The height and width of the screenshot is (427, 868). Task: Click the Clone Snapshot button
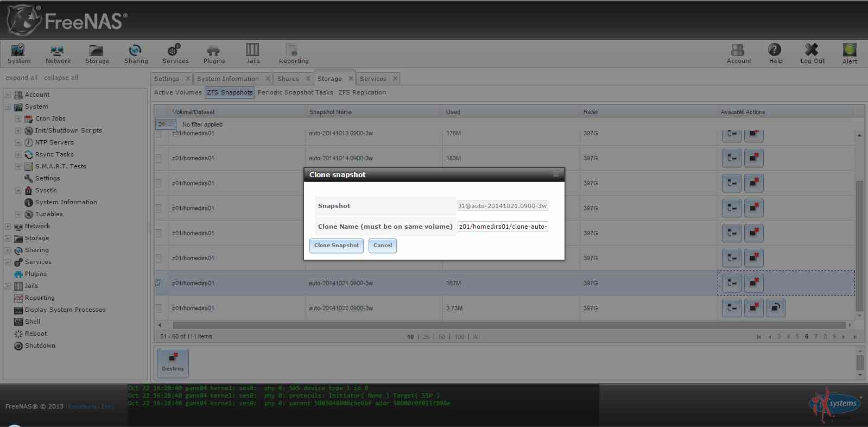click(337, 246)
